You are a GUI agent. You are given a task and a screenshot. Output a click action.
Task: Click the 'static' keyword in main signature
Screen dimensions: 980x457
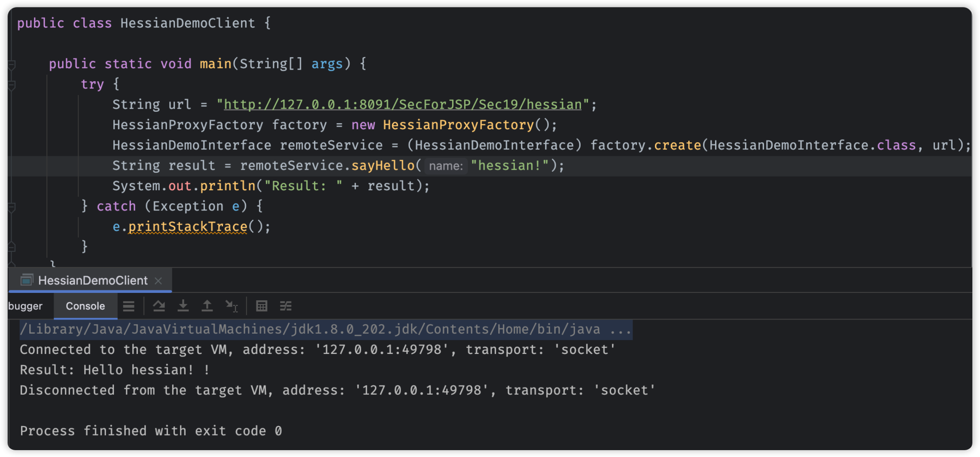(128, 64)
